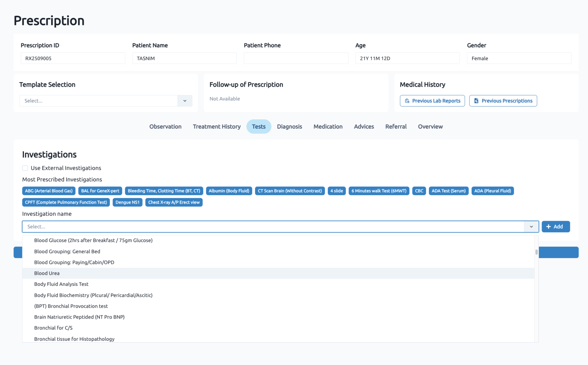Screen dimensions: 588x365
Task: Click the Previous Lab Reports icon
Action: 407,101
